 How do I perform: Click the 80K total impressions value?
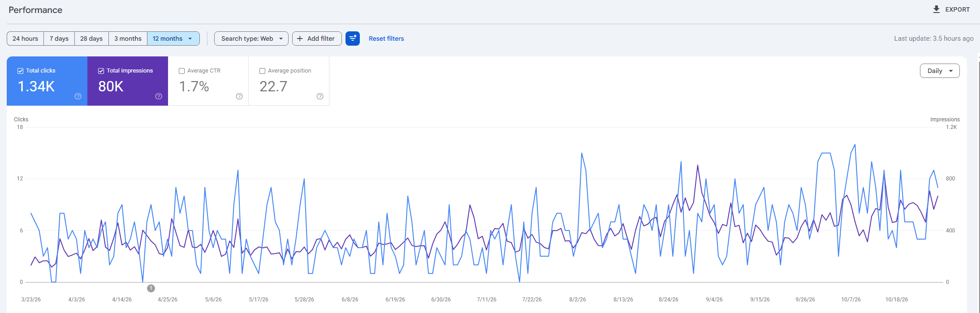pyautogui.click(x=111, y=86)
